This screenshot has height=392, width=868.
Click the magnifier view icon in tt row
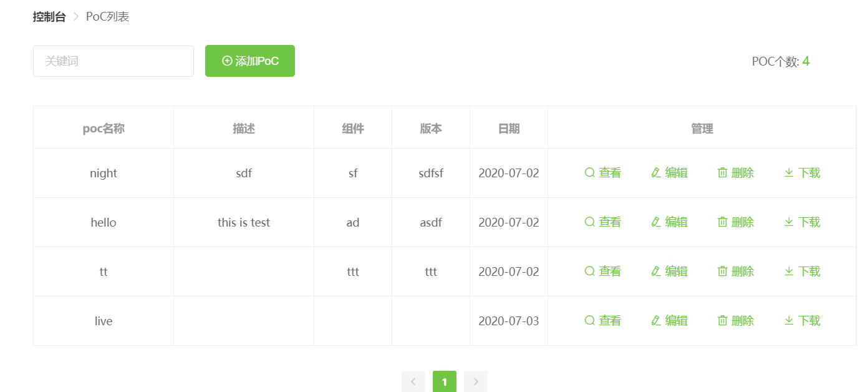(589, 271)
